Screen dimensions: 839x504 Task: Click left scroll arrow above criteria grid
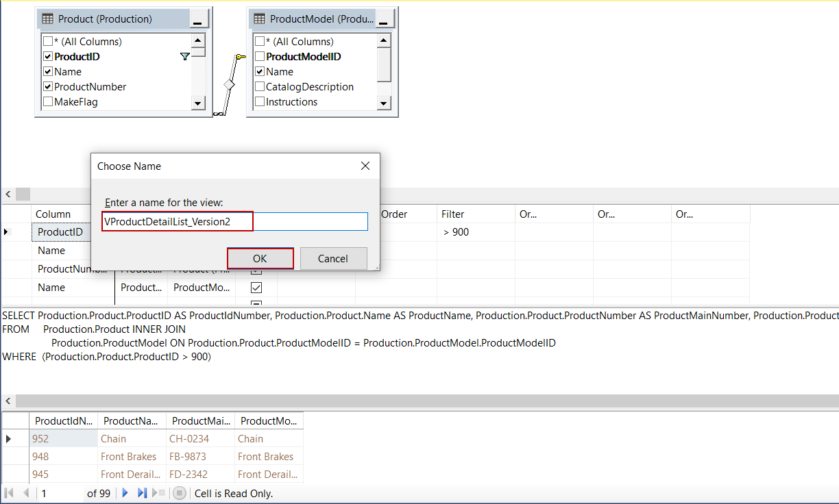8,194
